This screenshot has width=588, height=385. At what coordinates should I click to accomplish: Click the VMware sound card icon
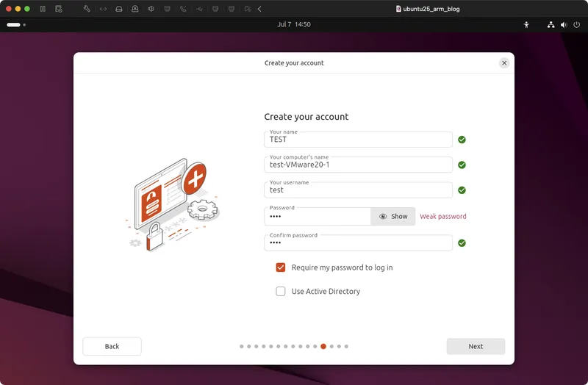coord(151,9)
